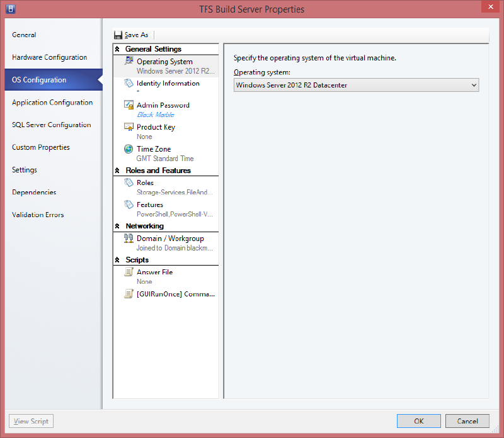Click the 'Joined to Domain blackm...' text
This screenshot has width=504, height=438.
tap(175, 248)
